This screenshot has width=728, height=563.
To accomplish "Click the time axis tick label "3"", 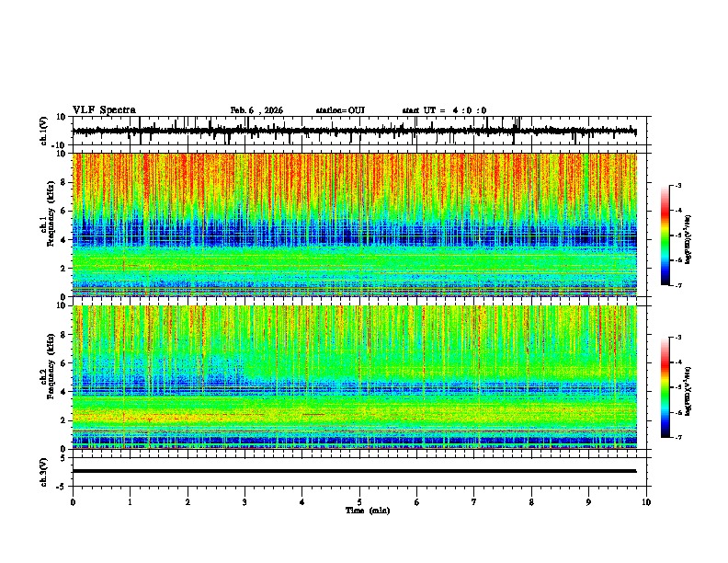I will pos(245,502).
